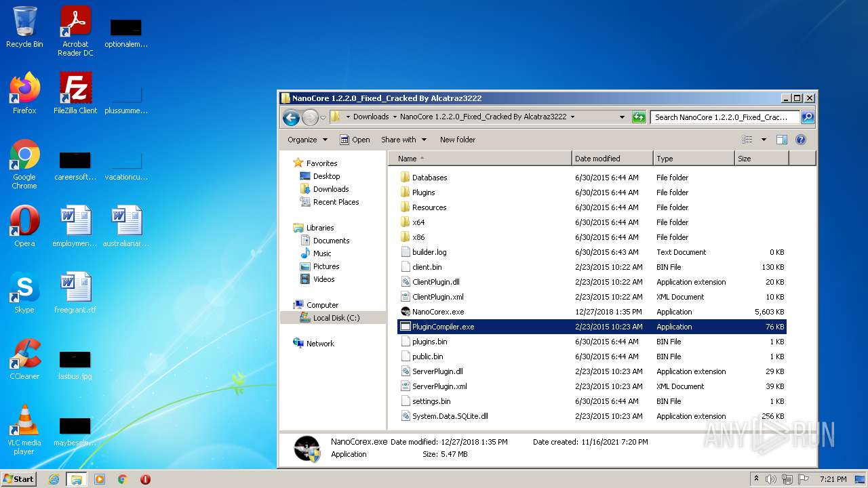The image size is (868, 488).
Task: Click the clock showing 7:21 PM
Action: point(833,479)
